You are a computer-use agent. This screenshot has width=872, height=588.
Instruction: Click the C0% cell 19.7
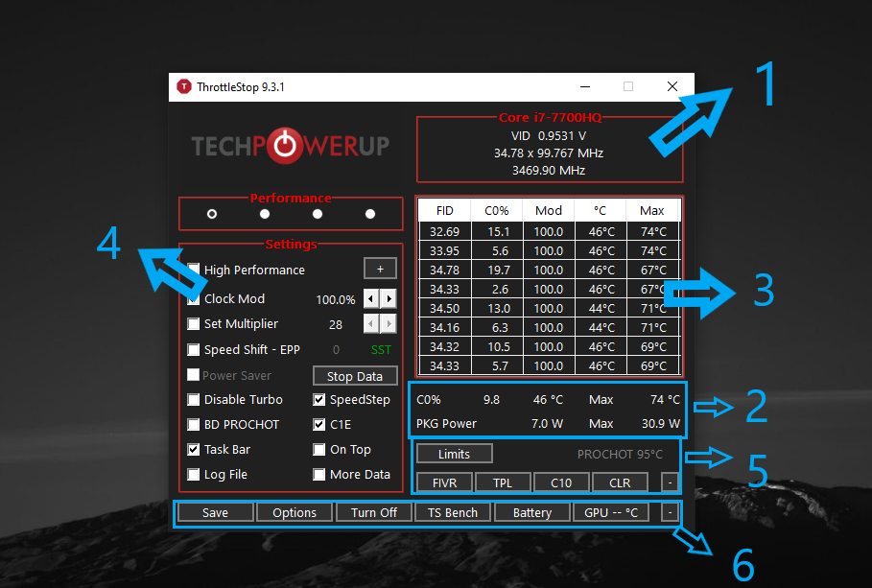coord(498,270)
